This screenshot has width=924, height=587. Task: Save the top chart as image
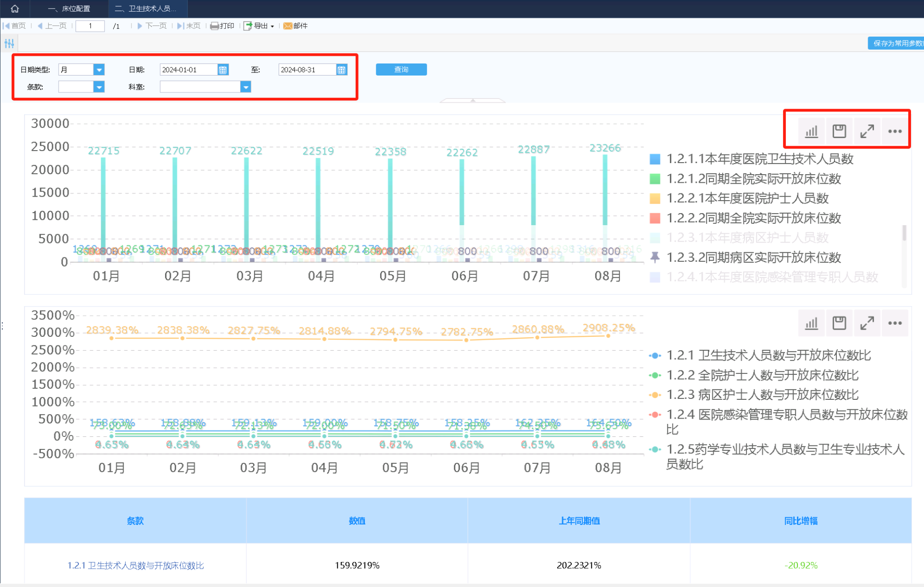pos(839,131)
